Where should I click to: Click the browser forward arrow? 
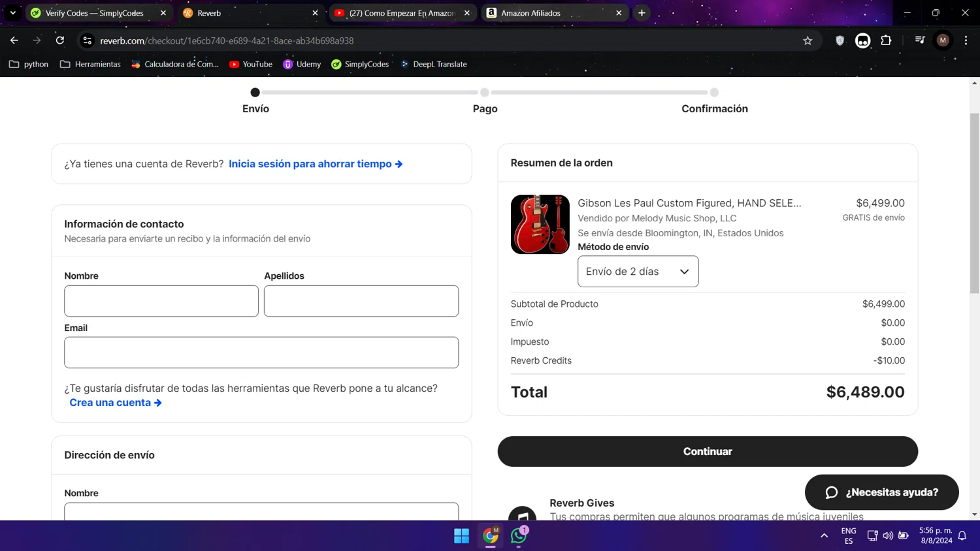tap(37, 40)
